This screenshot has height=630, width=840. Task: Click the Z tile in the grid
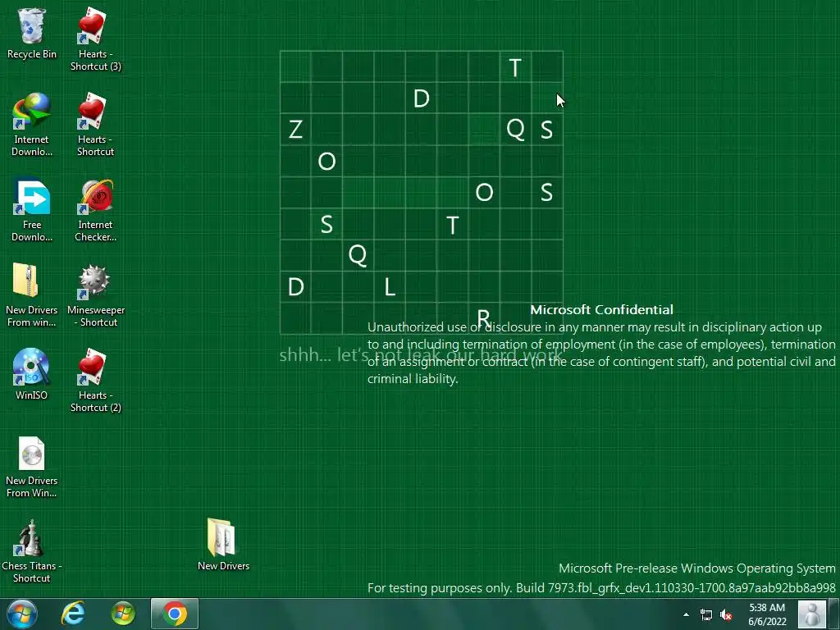[x=295, y=129]
